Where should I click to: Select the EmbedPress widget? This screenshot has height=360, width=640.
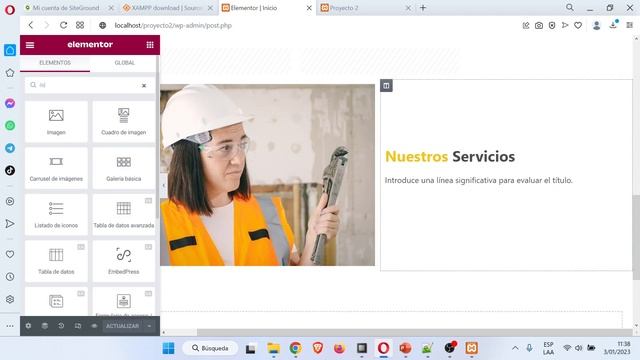124,261
